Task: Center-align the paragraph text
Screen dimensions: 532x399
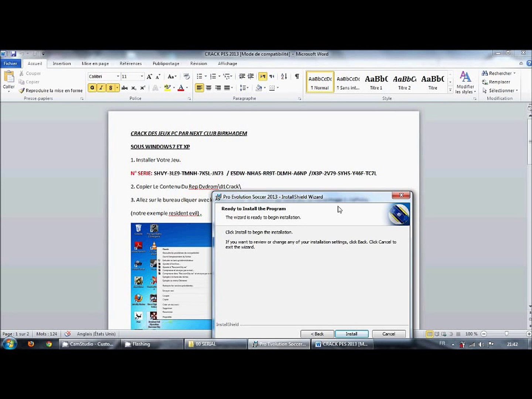Action: coord(209,88)
